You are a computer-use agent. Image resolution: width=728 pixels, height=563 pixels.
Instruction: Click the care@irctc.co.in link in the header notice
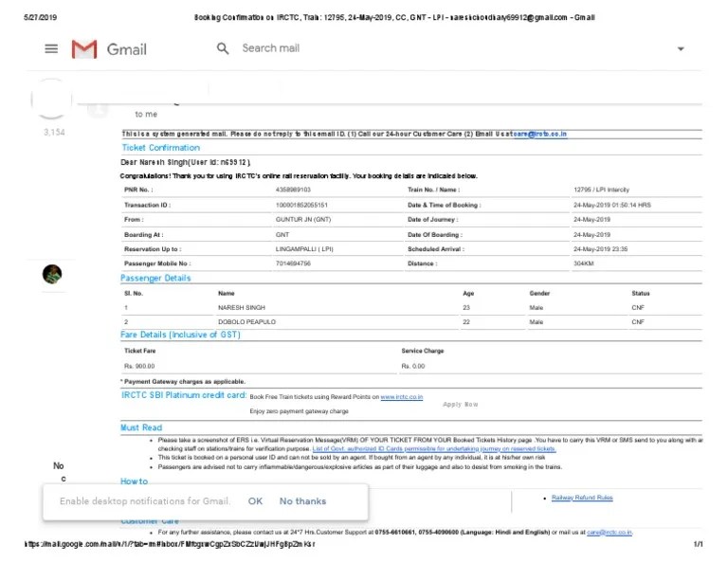(x=540, y=135)
